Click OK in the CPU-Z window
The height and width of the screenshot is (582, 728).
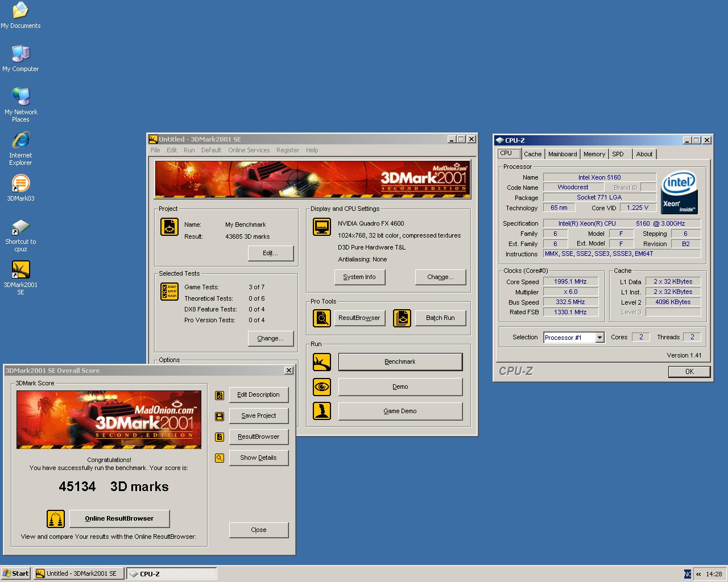(689, 371)
